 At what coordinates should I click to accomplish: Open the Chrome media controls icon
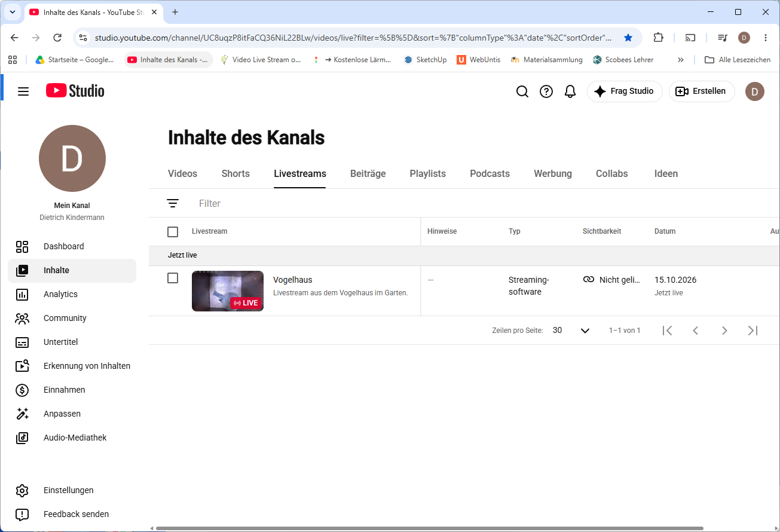723,38
